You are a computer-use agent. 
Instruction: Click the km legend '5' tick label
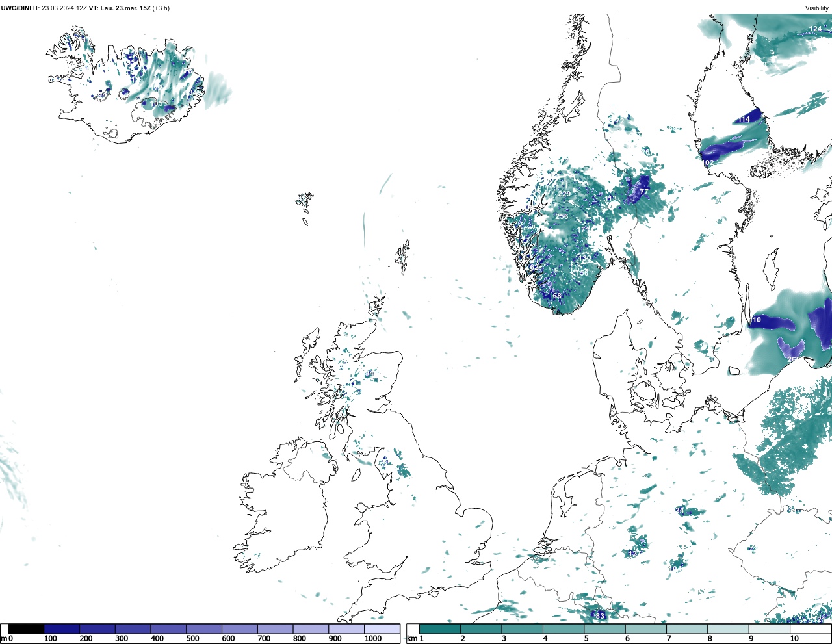coord(586,639)
